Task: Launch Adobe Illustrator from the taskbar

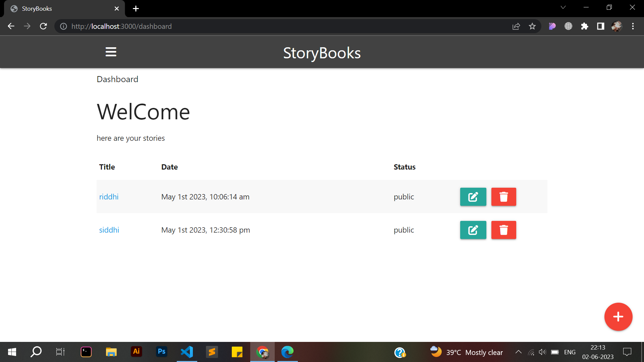Action: [x=136, y=352]
